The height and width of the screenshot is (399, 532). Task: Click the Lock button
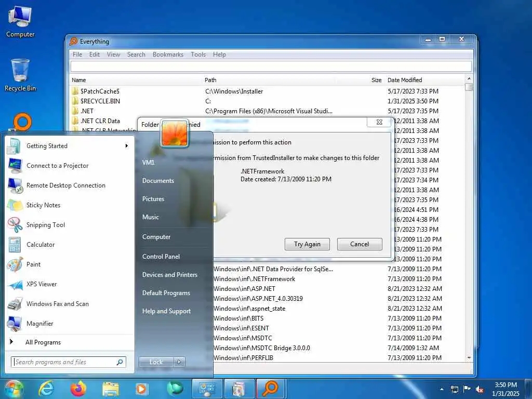coord(156,362)
